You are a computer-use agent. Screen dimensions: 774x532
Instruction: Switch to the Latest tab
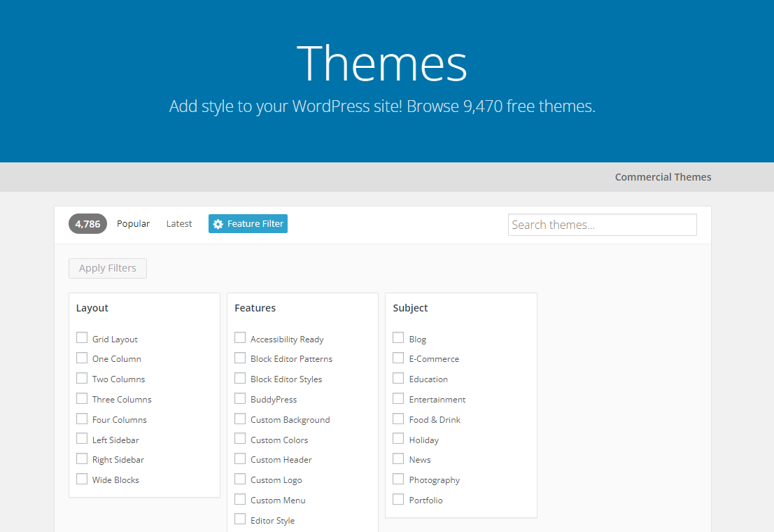pyautogui.click(x=178, y=223)
